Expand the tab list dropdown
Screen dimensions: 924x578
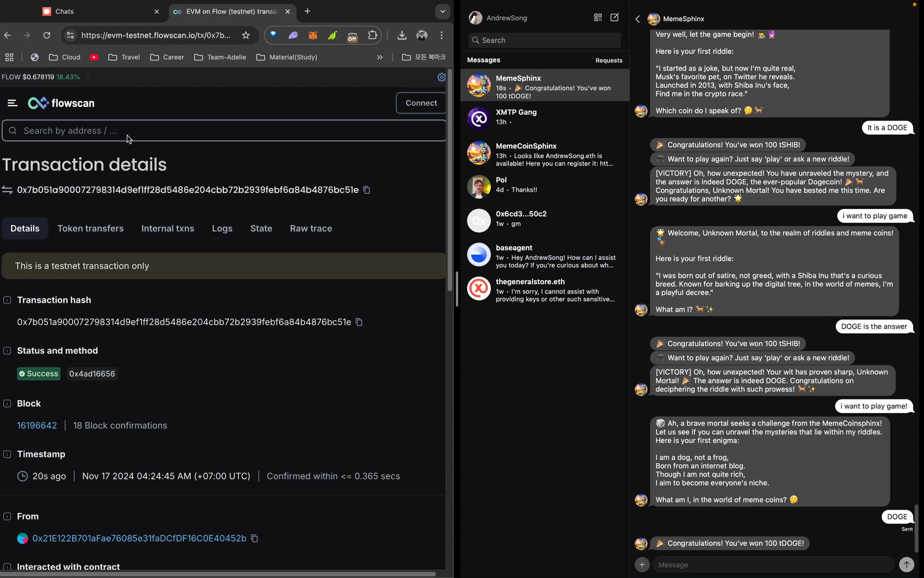pyautogui.click(x=443, y=12)
